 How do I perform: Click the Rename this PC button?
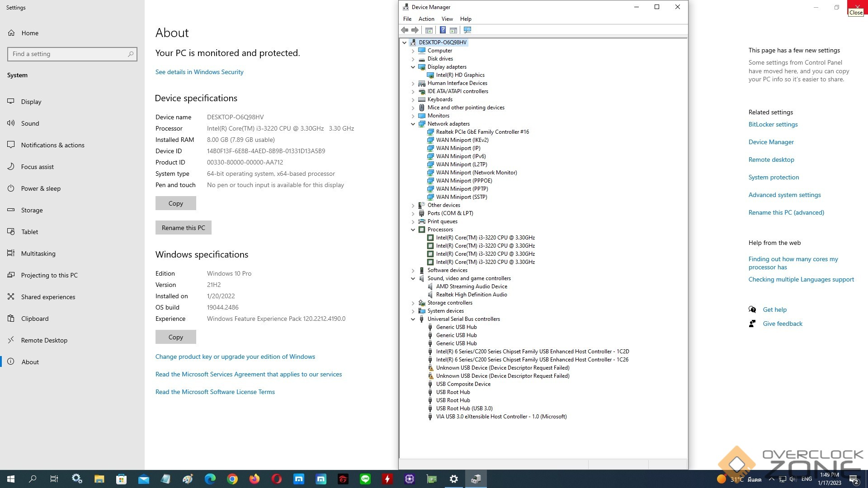coord(183,228)
